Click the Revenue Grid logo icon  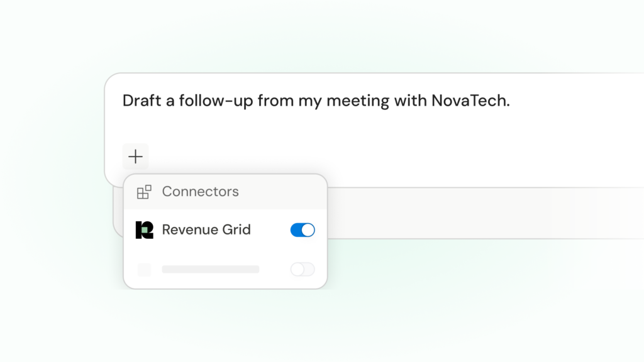(x=145, y=230)
